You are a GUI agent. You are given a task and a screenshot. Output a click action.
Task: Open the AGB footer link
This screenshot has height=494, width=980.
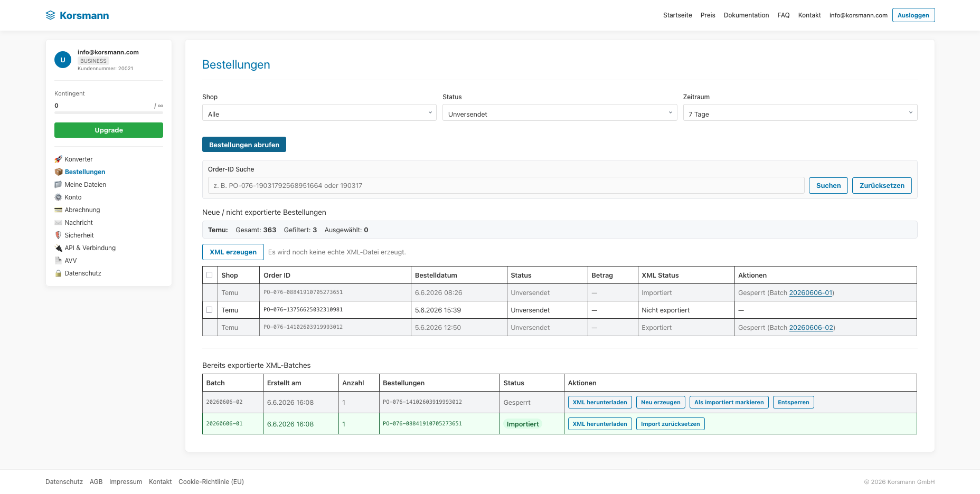click(96, 482)
